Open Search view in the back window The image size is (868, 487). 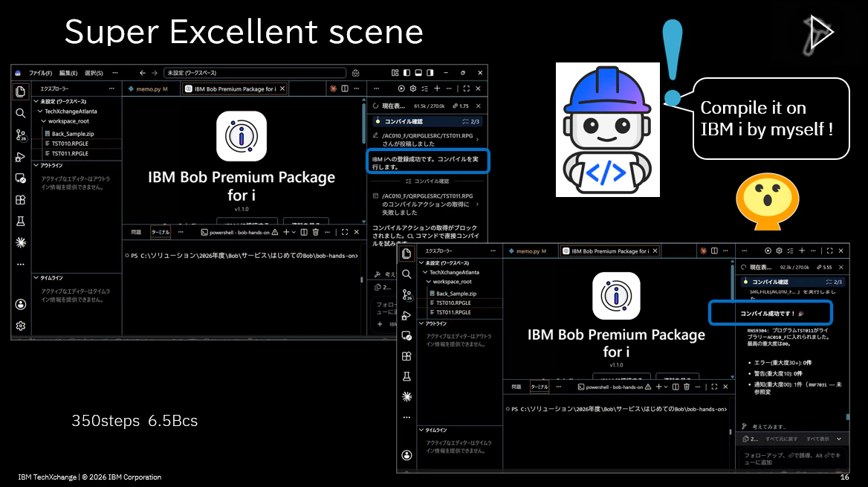click(x=21, y=113)
